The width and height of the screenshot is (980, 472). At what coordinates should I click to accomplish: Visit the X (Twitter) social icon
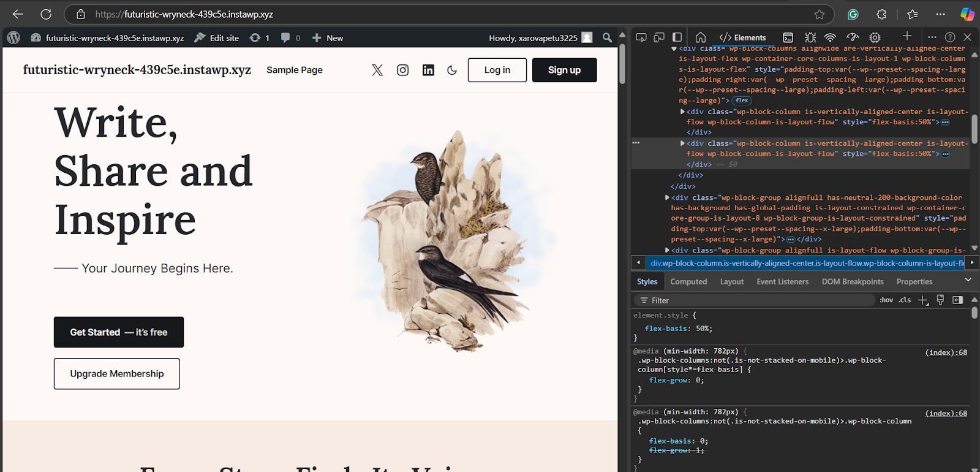coord(377,70)
